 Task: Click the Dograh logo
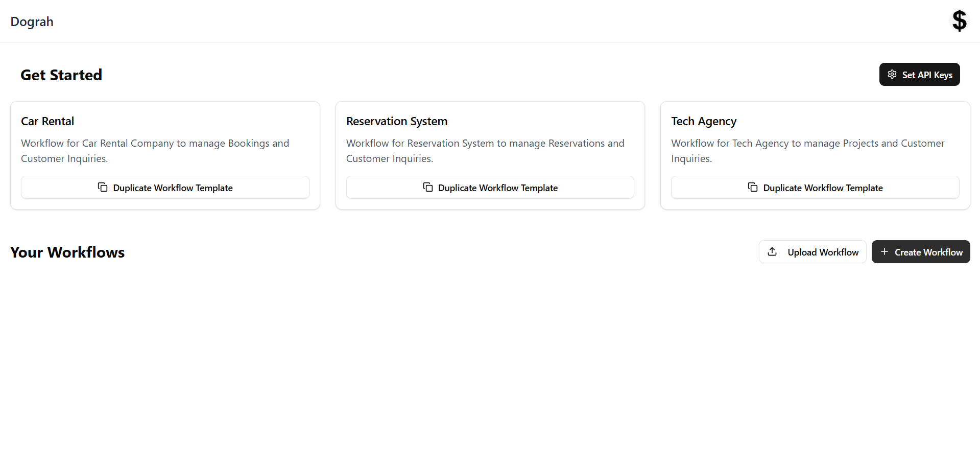(32, 21)
